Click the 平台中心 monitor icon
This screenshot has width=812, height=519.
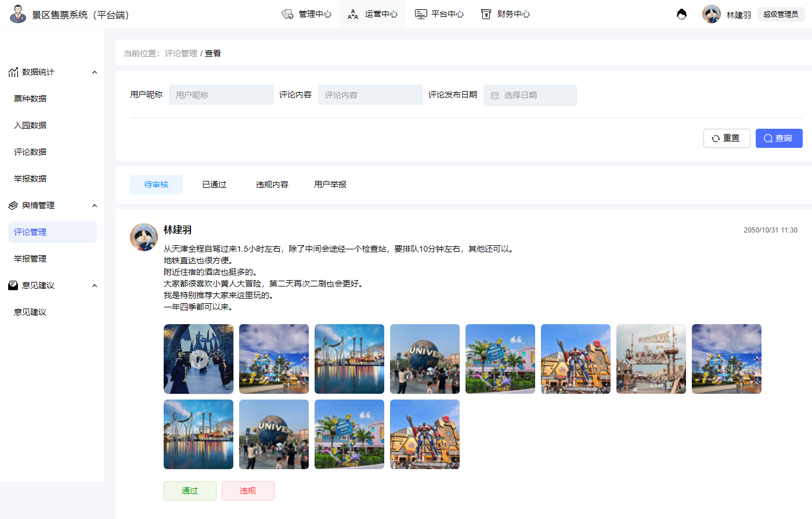(421, 14)
